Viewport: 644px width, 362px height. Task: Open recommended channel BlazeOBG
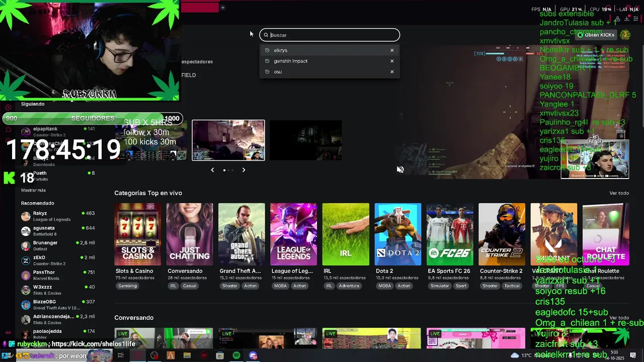click(58, 305)
